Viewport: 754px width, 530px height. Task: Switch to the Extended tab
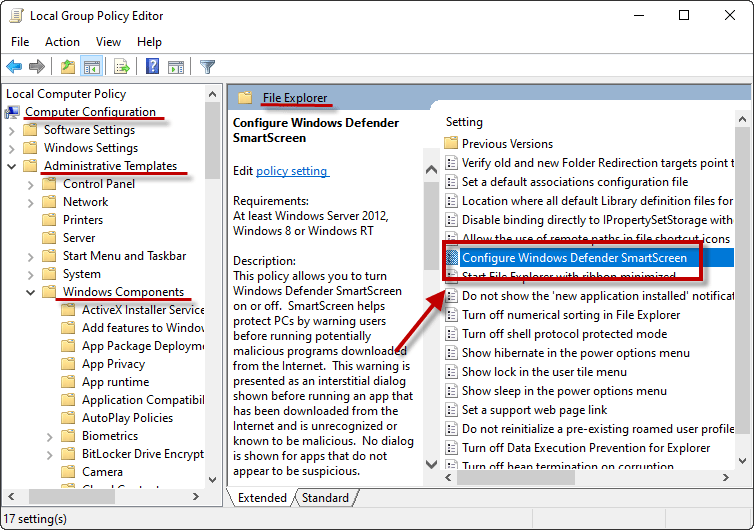(262, 498)
